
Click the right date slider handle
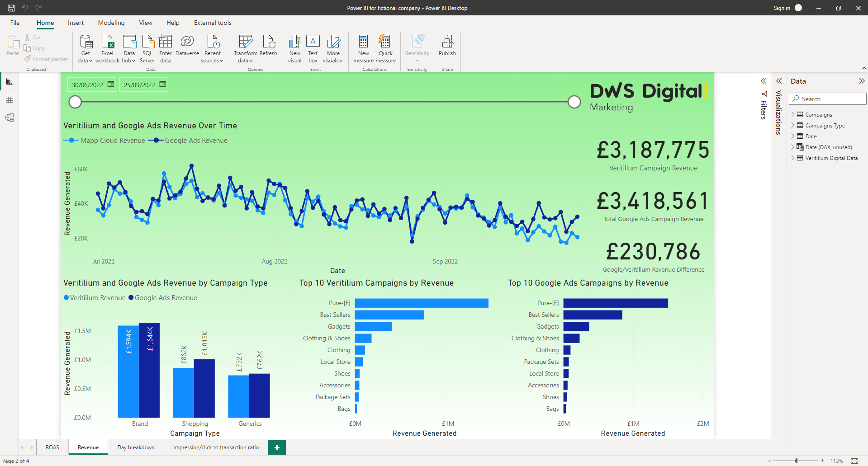(x=574, y=102)
